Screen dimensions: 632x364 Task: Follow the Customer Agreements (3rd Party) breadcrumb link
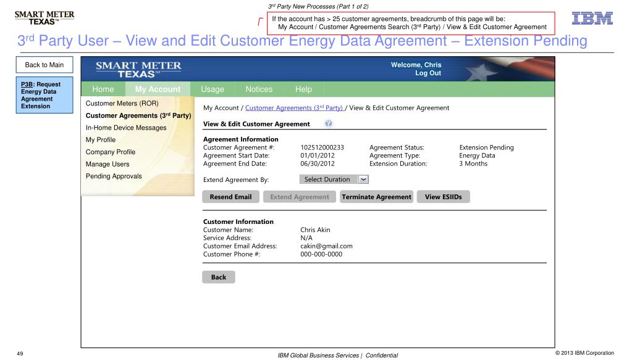294,108
